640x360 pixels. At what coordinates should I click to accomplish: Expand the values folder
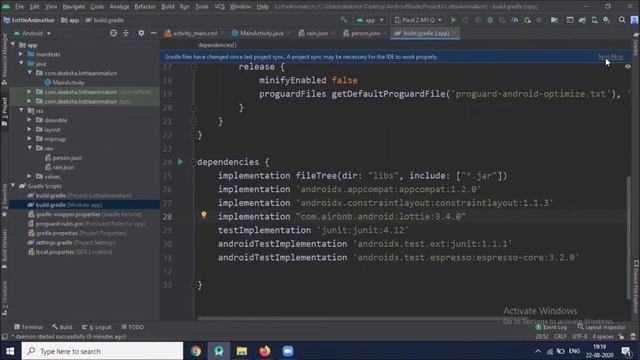29,176
